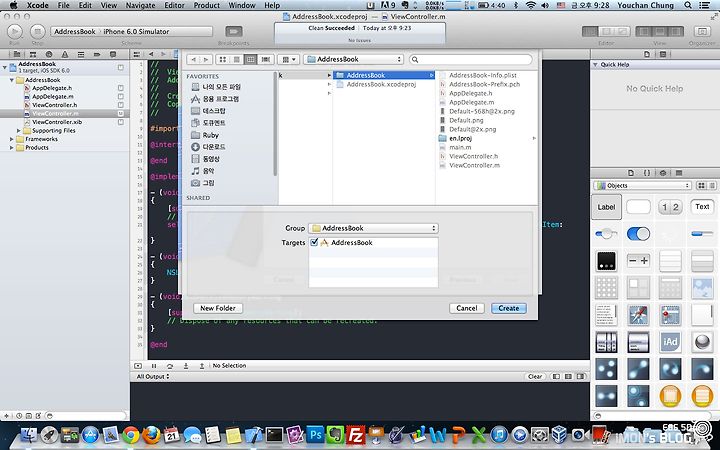Select the Segmented Control 1 2 object
The image size is (720, 450).
click(670, 207)
